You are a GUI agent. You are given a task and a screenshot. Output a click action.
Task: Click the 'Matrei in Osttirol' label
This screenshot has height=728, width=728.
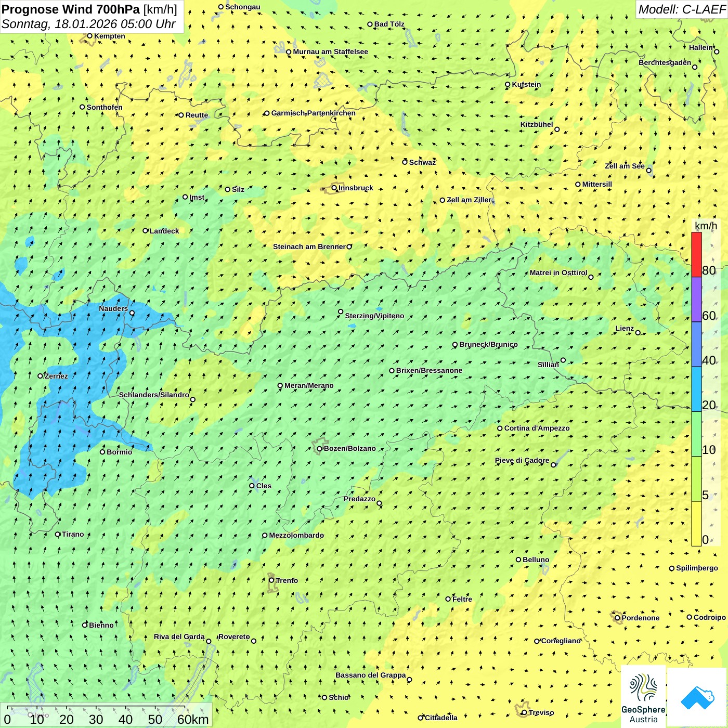click(x=558, y=272)
